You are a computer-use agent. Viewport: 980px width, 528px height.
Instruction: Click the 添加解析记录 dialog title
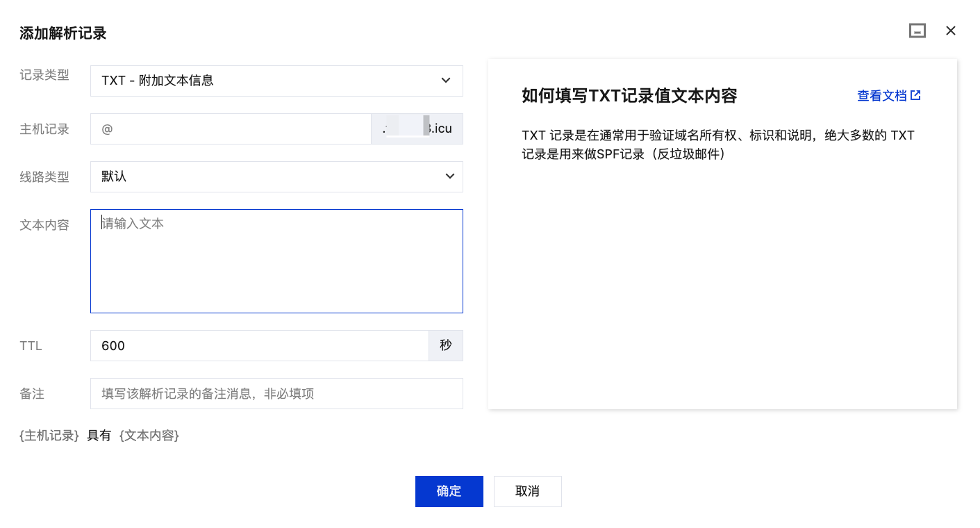click(63, 33)
